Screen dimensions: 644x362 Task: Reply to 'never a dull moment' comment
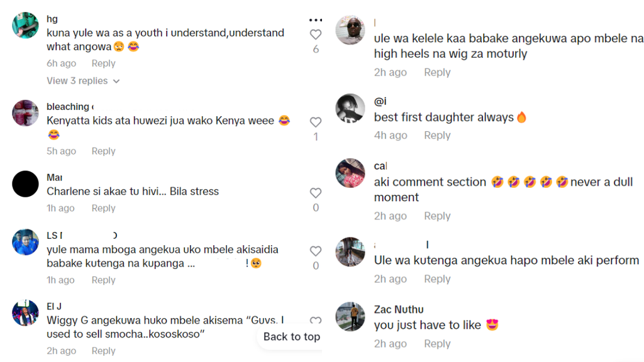(437, 216)
